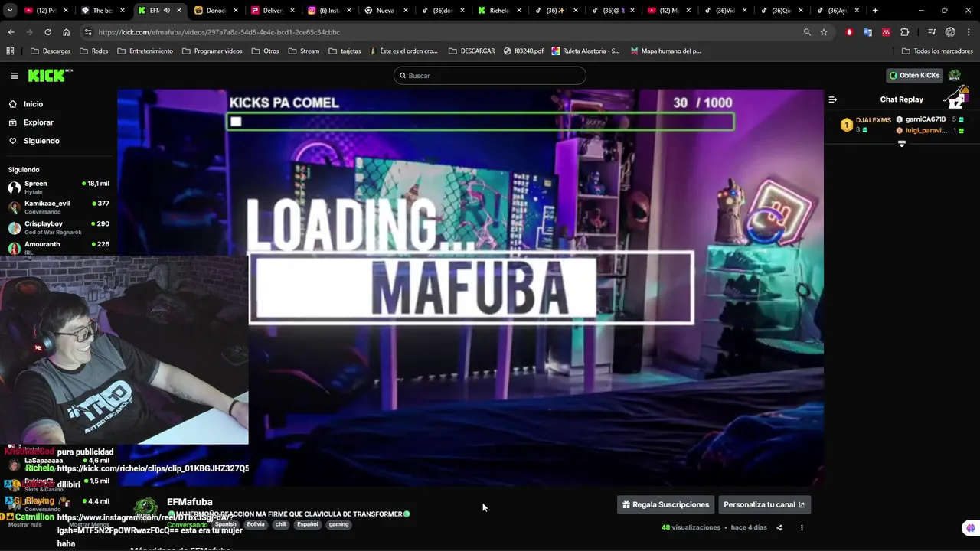Open Programar videos bookmark folder
The width and height of the screenshot is (980, 551).
coord(212,51)
